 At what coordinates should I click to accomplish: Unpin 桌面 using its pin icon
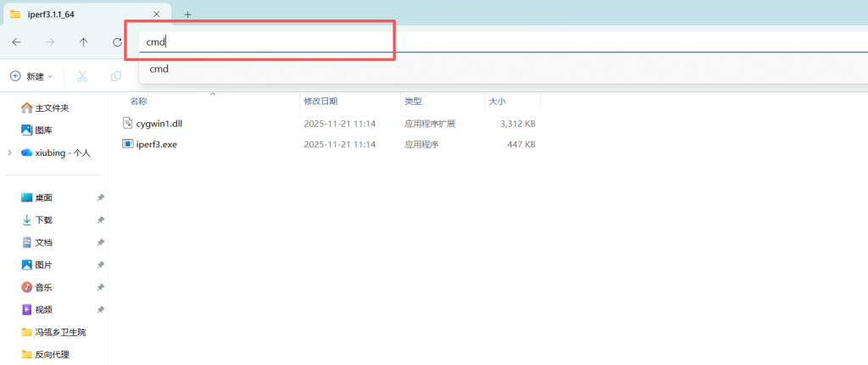point(100,198)
